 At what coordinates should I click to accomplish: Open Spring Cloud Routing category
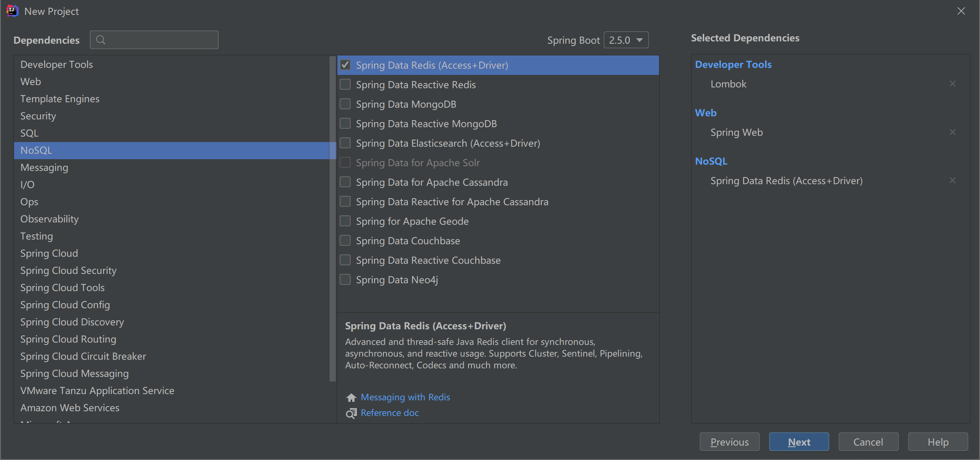[172, 339]
